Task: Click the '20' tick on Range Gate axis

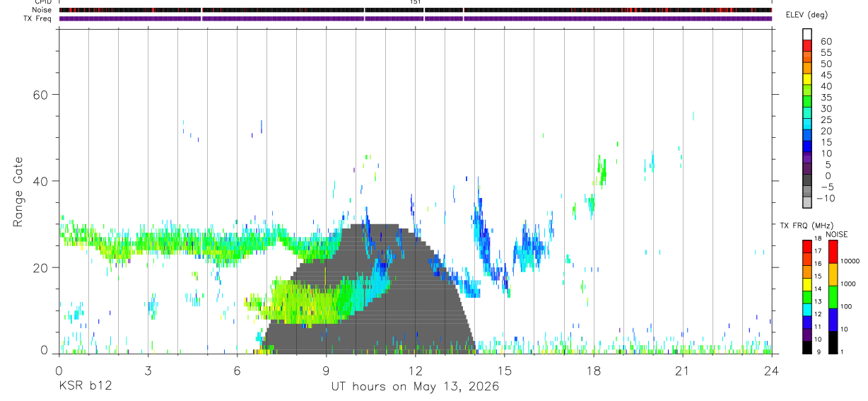Action: pyautogui.click(x=42, y=267)
